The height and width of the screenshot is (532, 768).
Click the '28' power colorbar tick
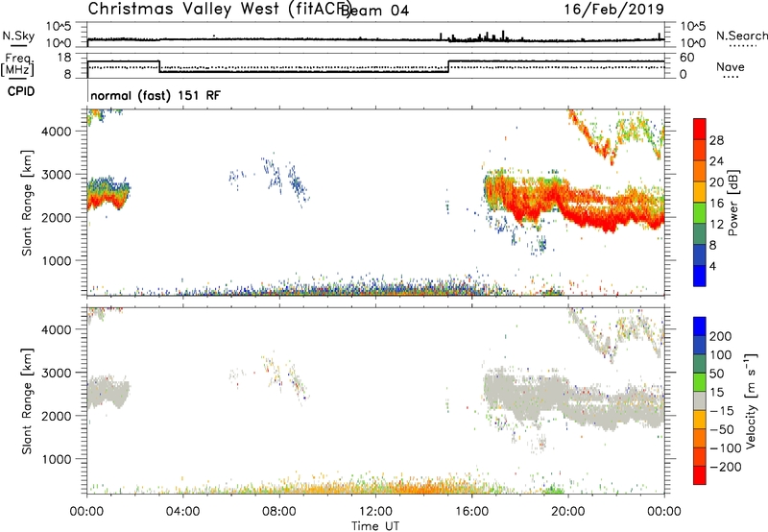tap(716, 140)
